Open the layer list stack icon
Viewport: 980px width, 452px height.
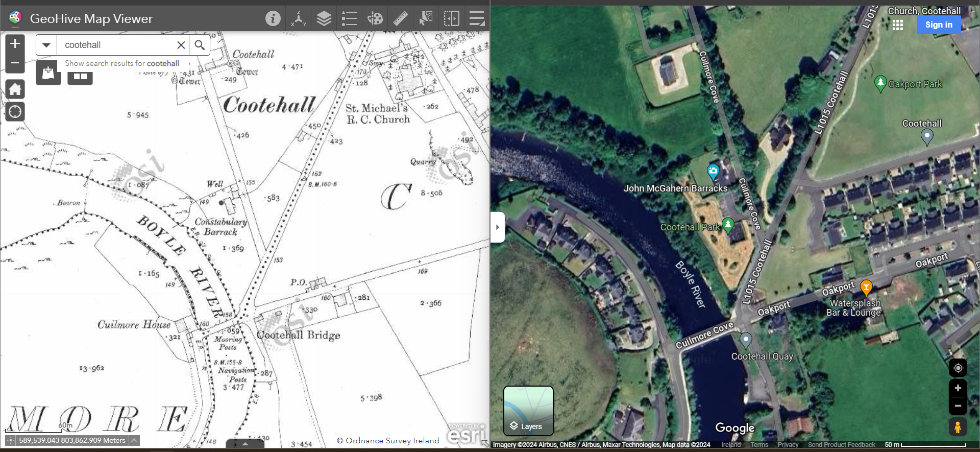(324, 18)
